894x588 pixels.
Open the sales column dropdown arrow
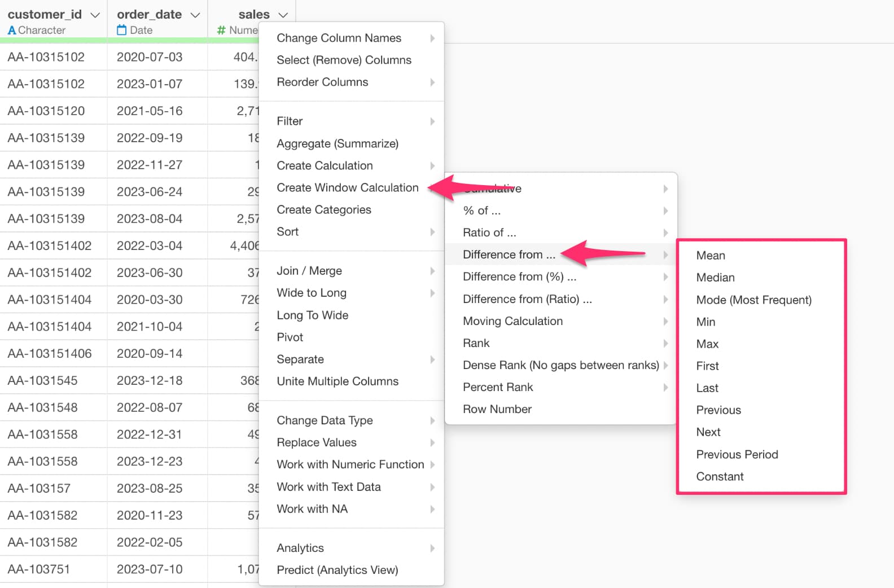283,15
